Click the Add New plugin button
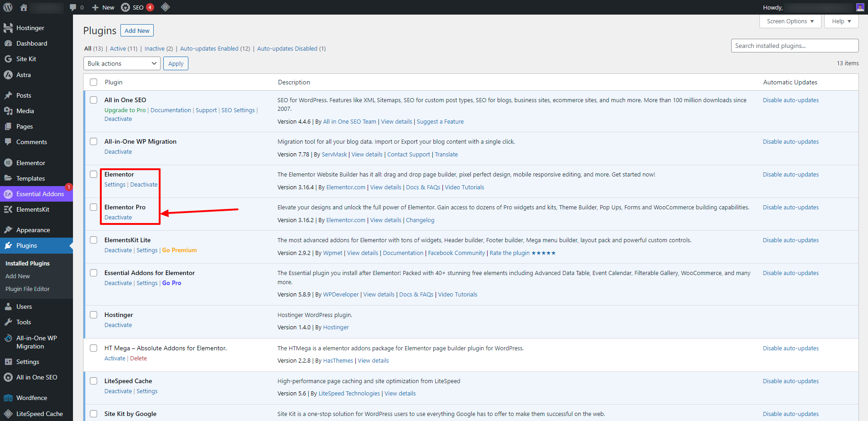Viewport: 868px width, 421px height. (x=137, y=31)
